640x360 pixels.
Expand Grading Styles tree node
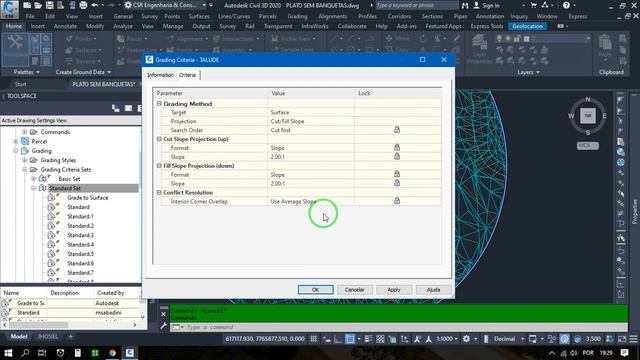coord(24,160)
